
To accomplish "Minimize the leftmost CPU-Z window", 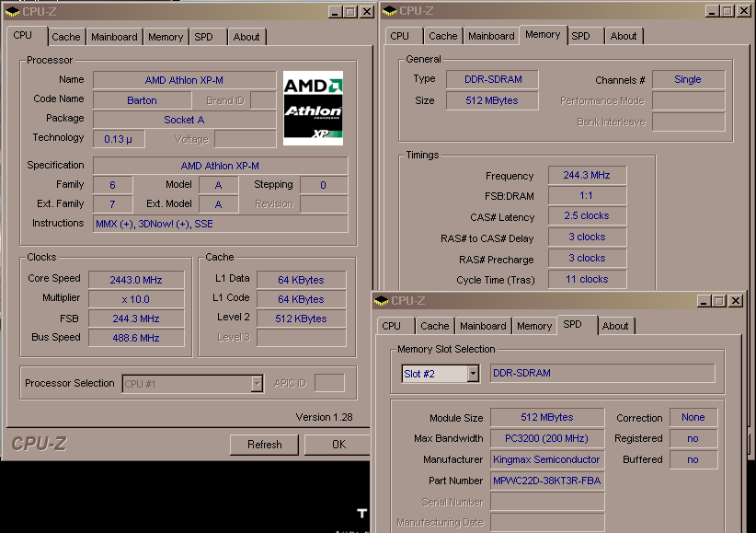I will click(335, 11).
